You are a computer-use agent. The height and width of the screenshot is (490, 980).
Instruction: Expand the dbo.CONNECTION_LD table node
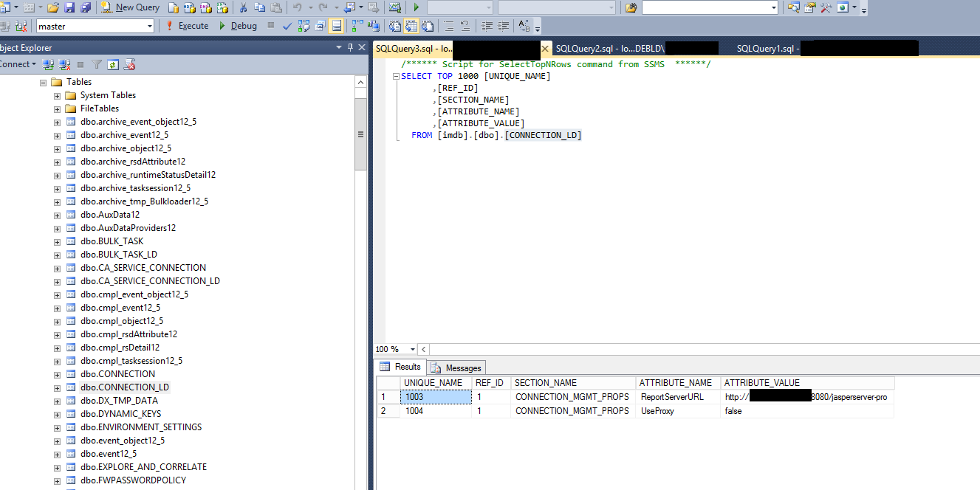[x=57, y=387]
